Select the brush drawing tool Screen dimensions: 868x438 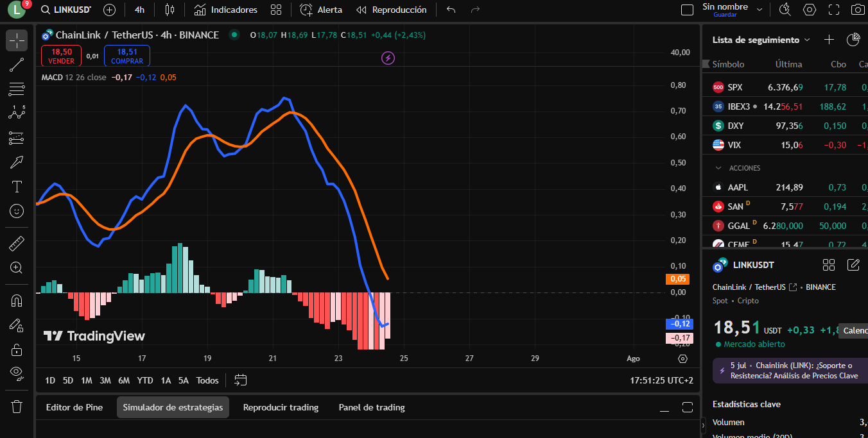click(17, 162)
